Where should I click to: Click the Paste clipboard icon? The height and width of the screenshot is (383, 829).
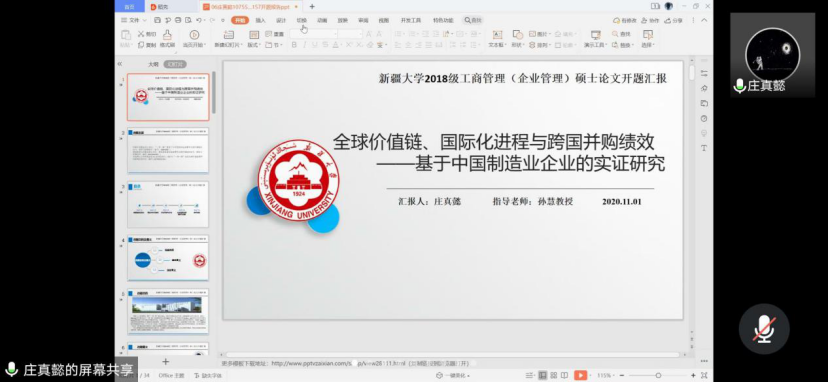tap(126, 35)
